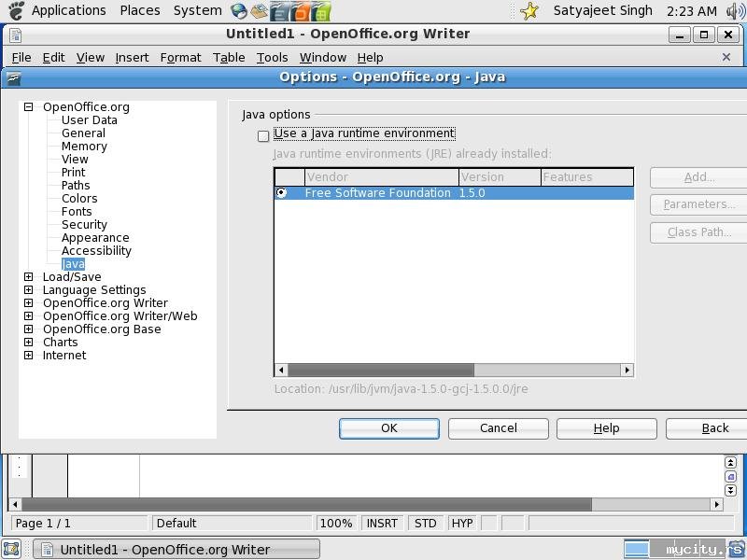Launch the web browser globe icon
Viewport: 747px width, 560px height.
(x=239, y=11)
